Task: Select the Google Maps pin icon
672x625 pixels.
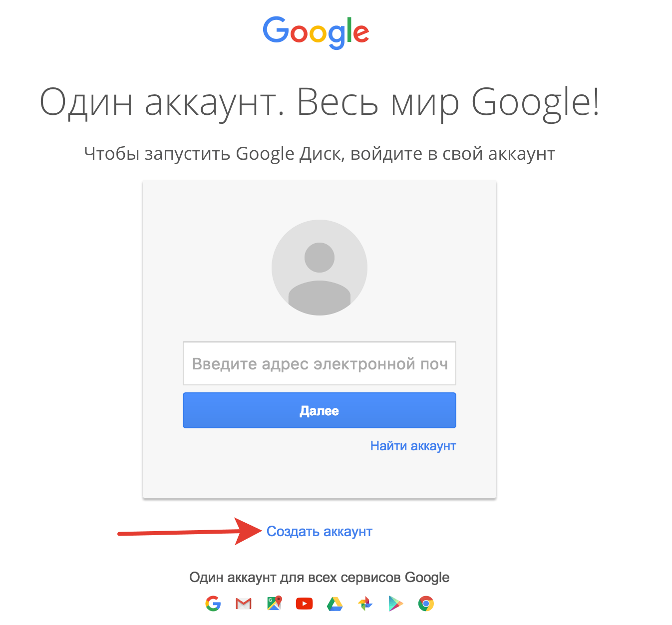Action: point(274,604)
